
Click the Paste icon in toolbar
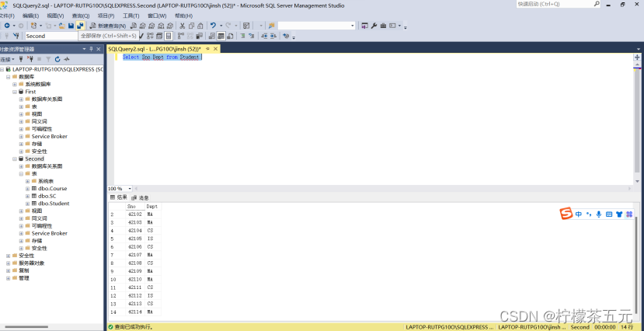pyautogui.click(x=200, y=26)
